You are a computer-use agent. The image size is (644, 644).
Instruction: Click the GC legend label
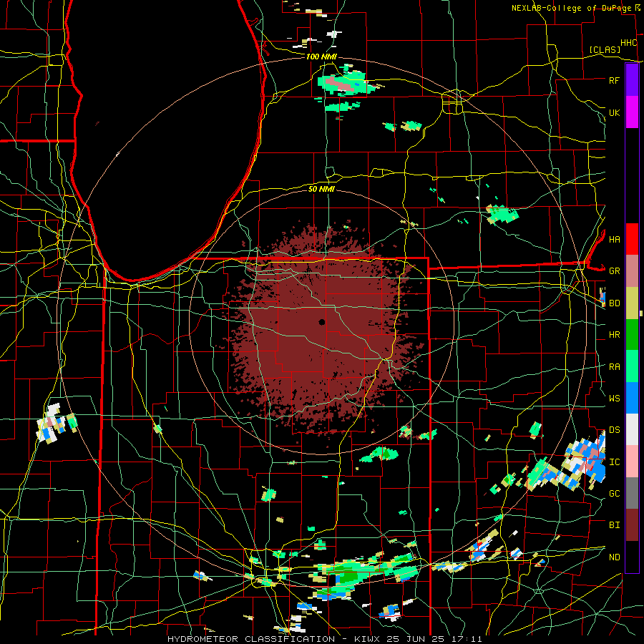pos(614,494)
